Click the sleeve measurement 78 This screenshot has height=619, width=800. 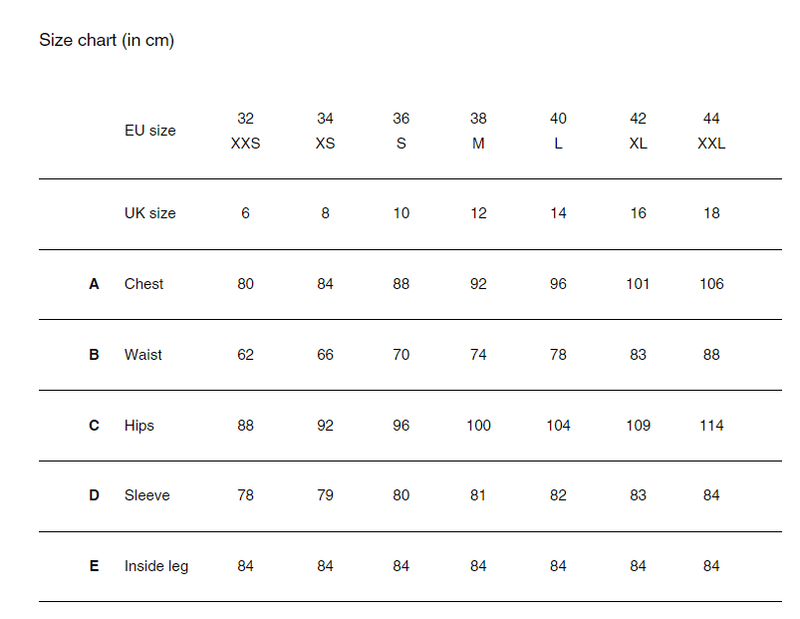(x=245, y=495)
